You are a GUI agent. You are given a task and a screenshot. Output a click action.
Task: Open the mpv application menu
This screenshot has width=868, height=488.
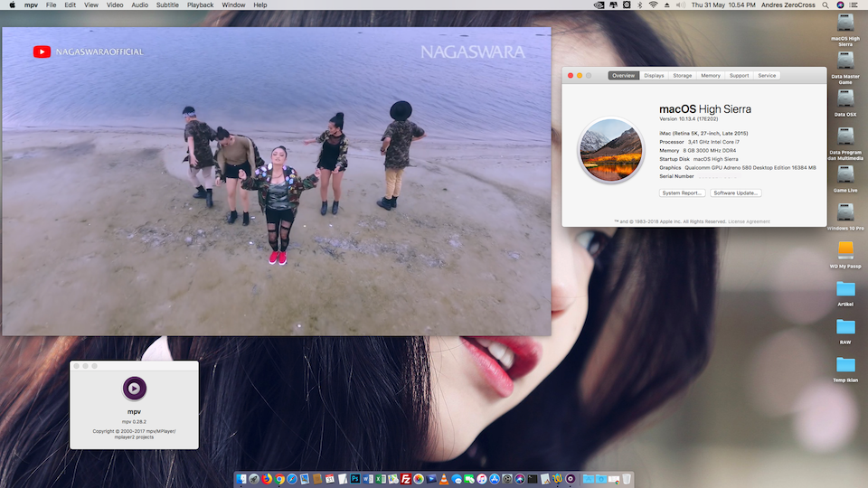click(x=31, y=5)
